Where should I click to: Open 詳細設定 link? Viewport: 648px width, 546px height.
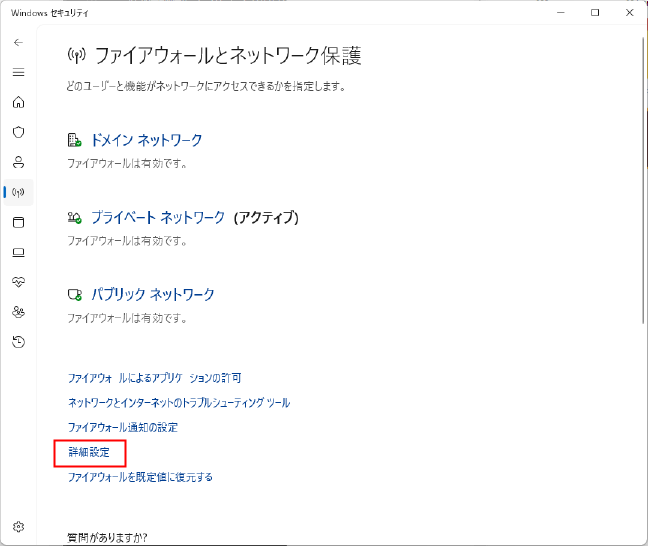(x=89, y=453)
